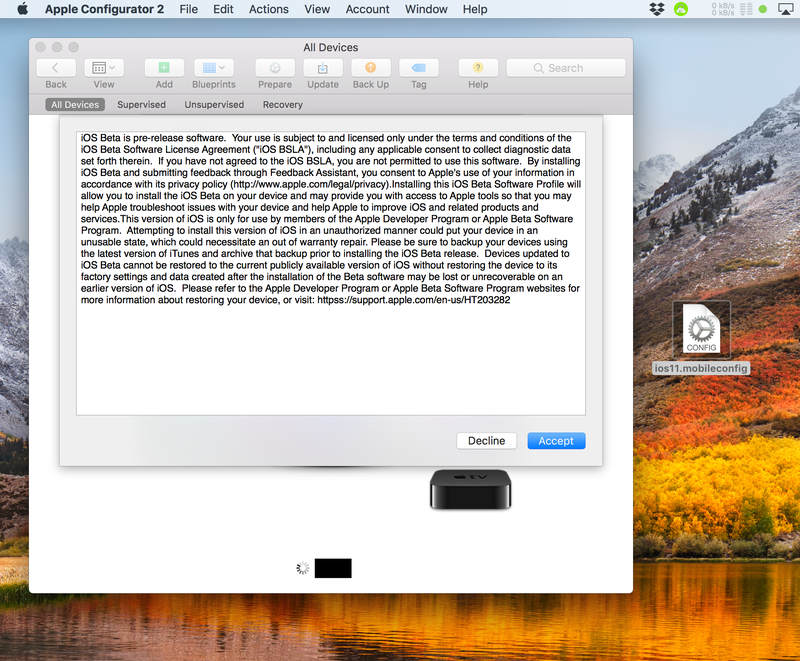Open the Apple Configurator 2 menu

coord(104,9)
